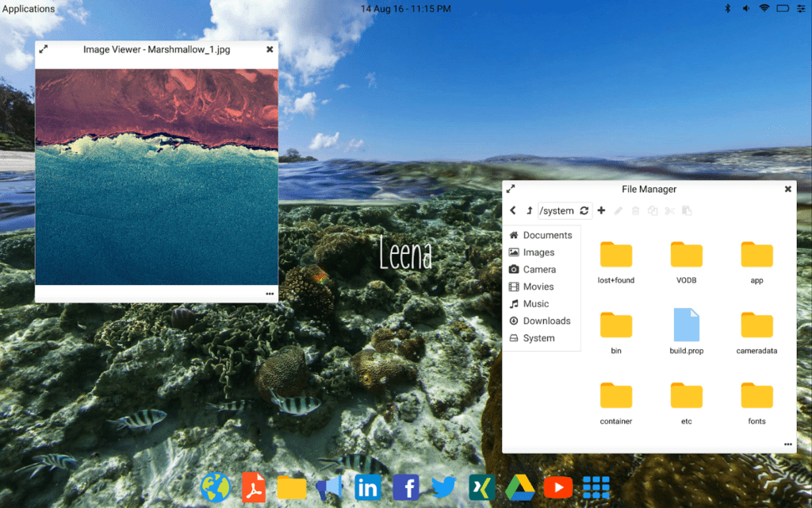The height and width of the screenshot is (508, 812).
Task: Open the build.prop file
Action: (x=686, y=331)
